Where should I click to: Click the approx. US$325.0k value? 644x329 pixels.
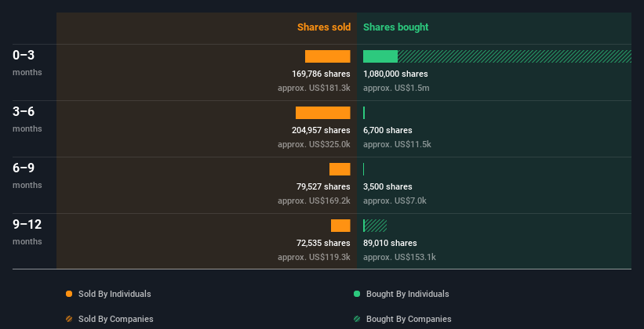[x=314, y=144]
